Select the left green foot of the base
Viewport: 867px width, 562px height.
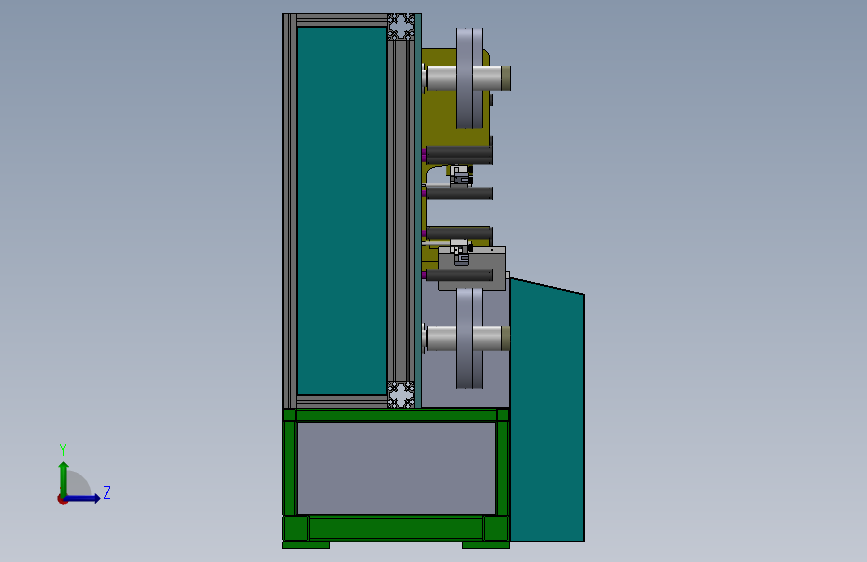(306, 545)
